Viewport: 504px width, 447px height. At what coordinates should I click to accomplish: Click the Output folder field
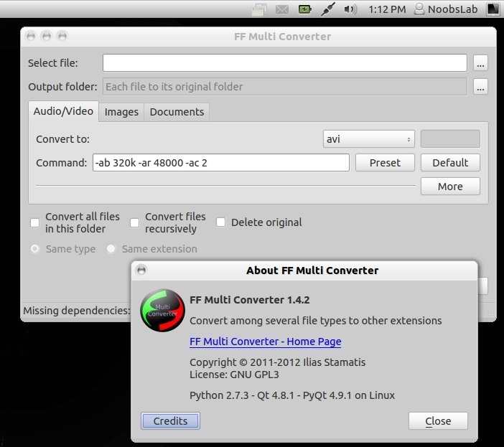285,87
